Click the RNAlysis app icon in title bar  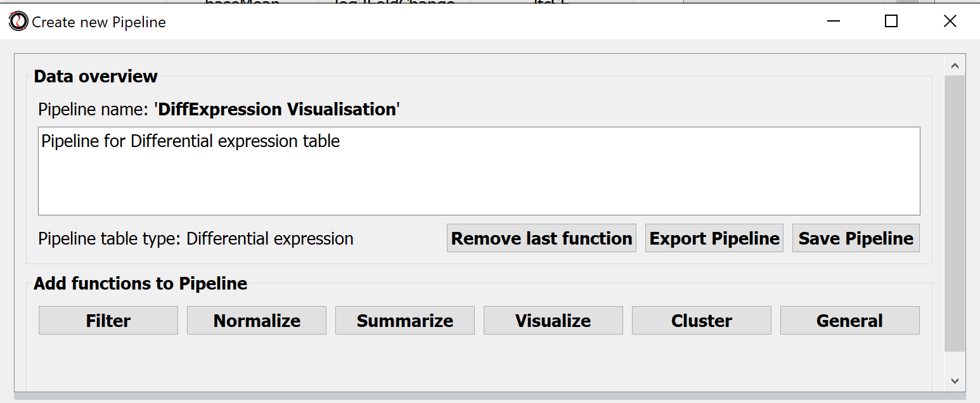18,22
